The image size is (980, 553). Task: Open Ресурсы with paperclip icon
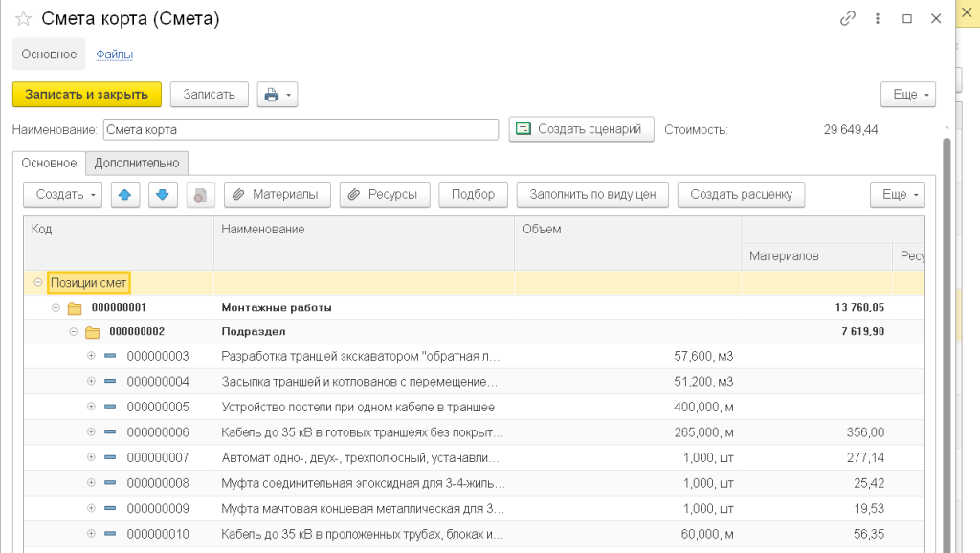click(x=385, y=194)
